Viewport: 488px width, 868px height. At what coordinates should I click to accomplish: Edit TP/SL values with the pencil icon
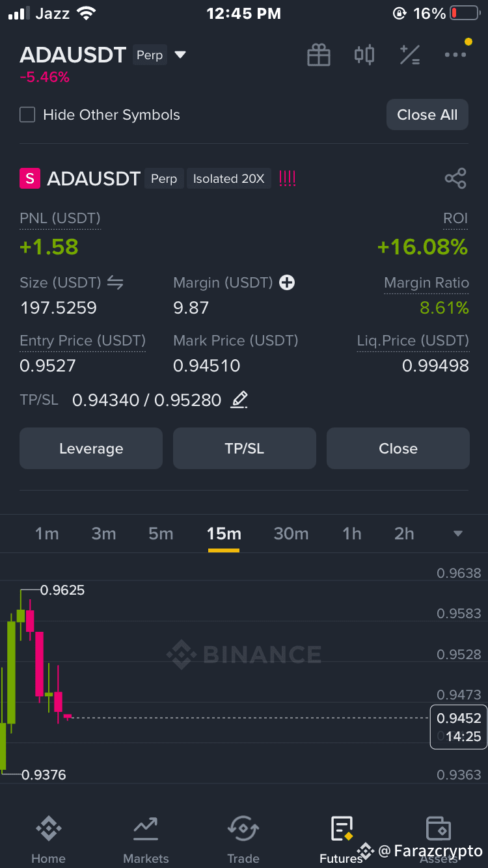[x=239, y=400]
